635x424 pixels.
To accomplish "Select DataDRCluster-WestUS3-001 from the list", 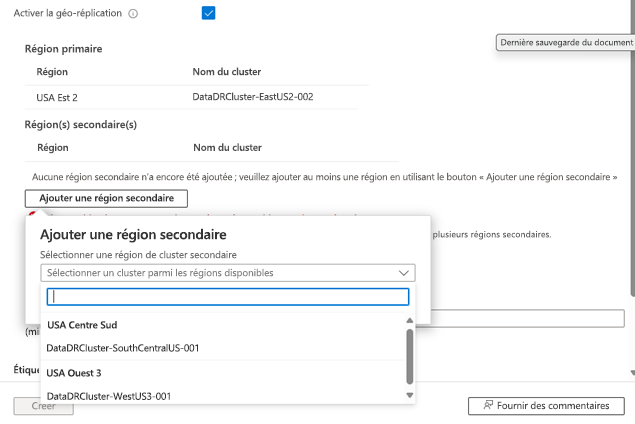I will (109, 396).
